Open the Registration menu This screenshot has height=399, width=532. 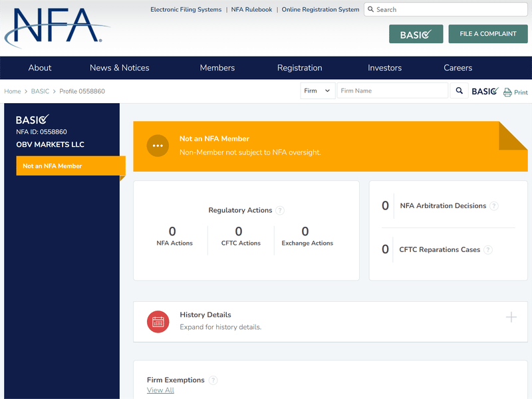[300, 68]
